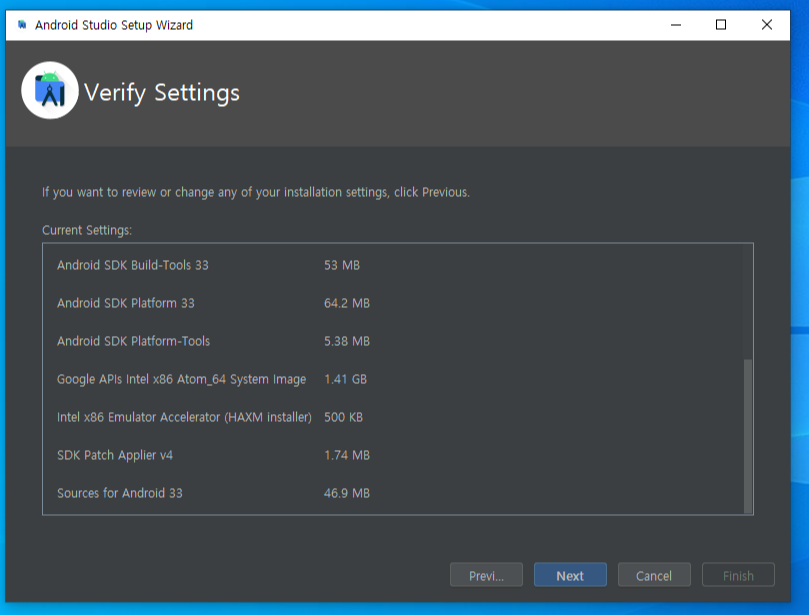Close the Android Studio Setup Wizard window

click(x=767, y=25)
